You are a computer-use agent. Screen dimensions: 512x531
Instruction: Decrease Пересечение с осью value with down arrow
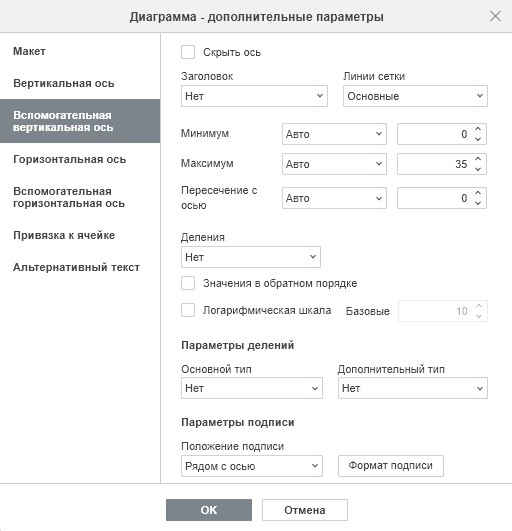pyautogui.click(x=478, y=203)
